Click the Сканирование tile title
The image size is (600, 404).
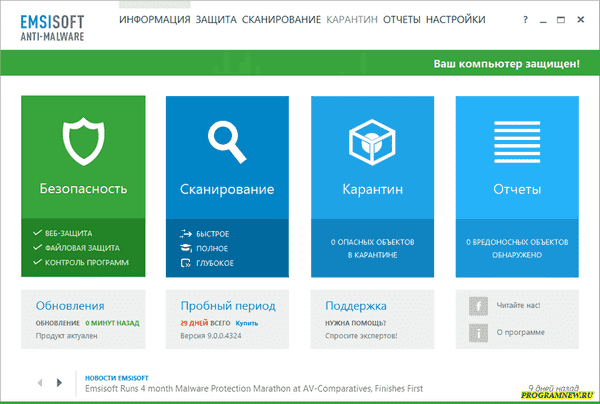(227, 189)
